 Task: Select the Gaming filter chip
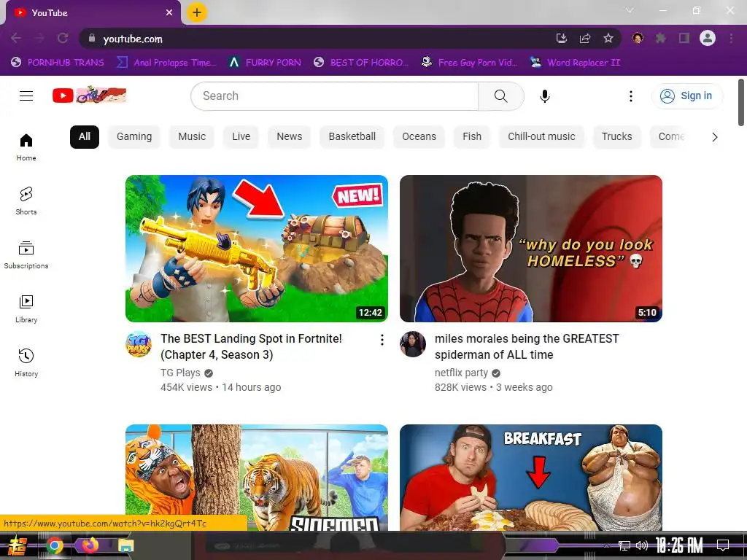tap(134, 136)
